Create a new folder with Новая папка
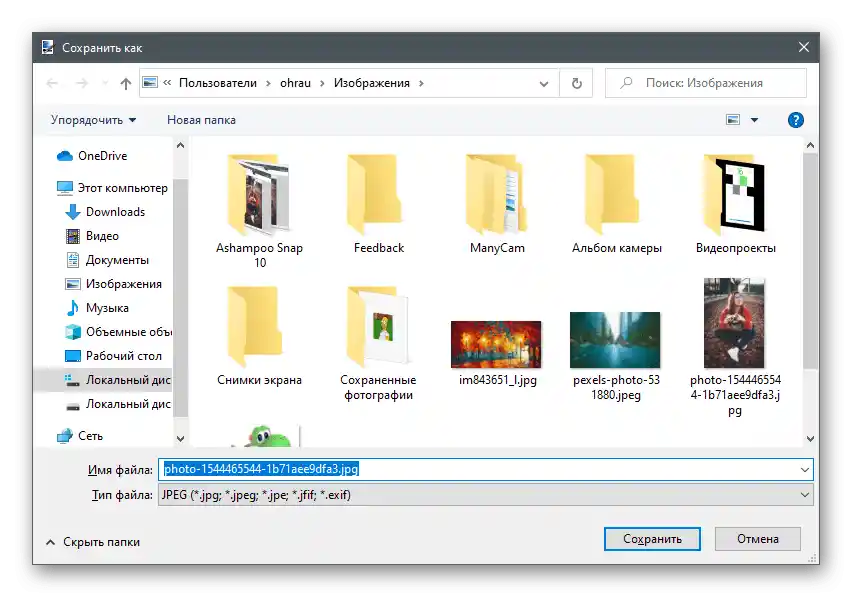Image resolution: width=852 pixels, height=597 pixels. point(201,120)
